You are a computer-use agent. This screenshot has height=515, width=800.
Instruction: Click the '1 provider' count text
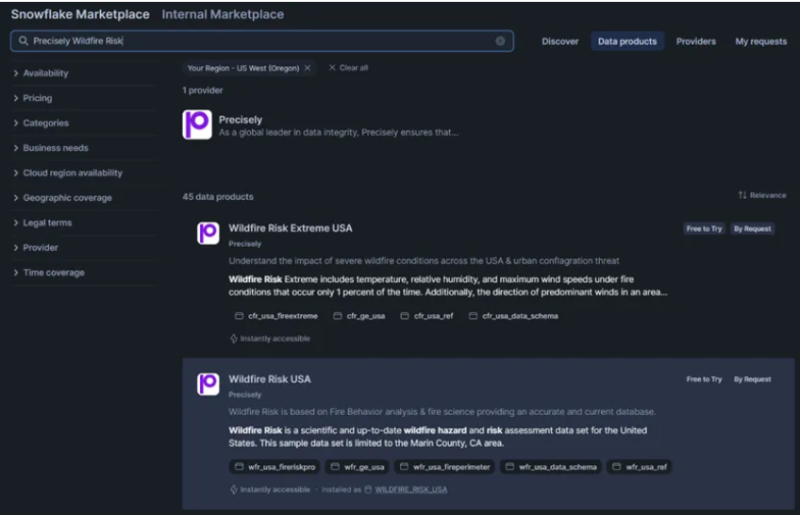point(203,90)
